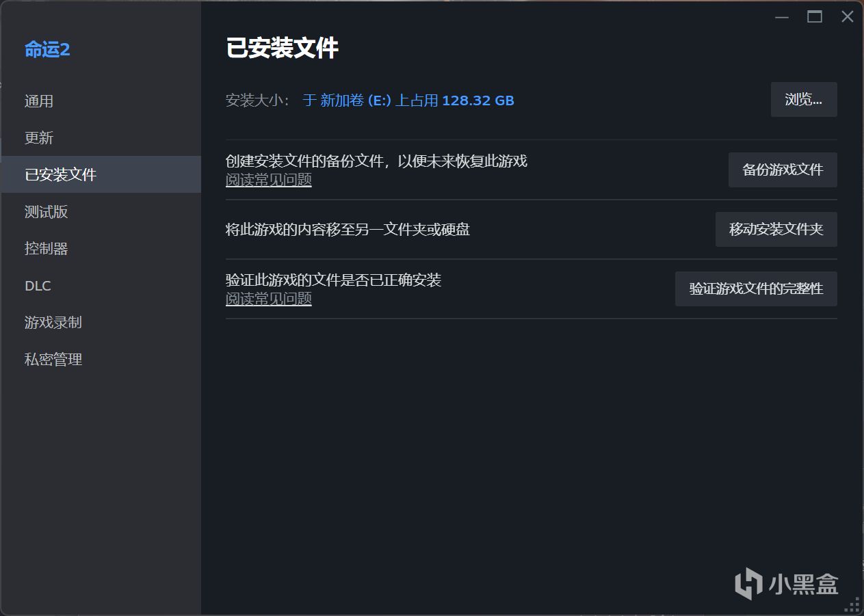Click the 浏览... button

803,100
